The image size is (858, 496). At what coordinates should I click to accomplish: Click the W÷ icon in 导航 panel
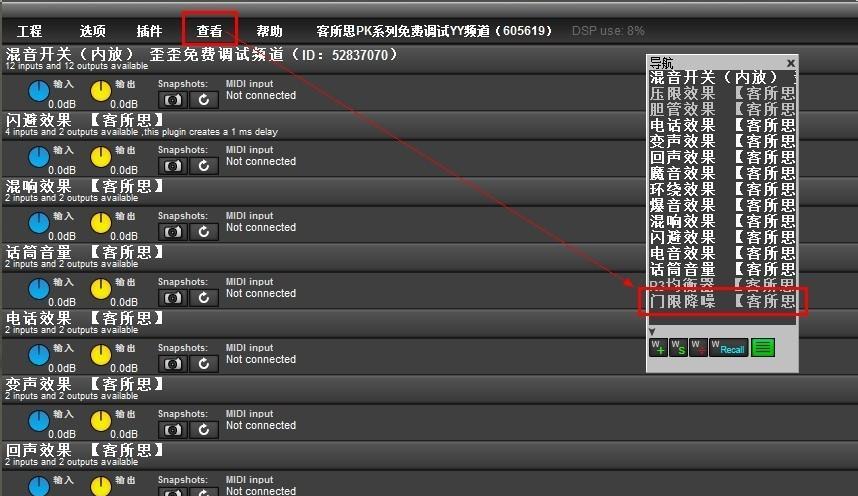pyautogui.click(x=698, y=348)
